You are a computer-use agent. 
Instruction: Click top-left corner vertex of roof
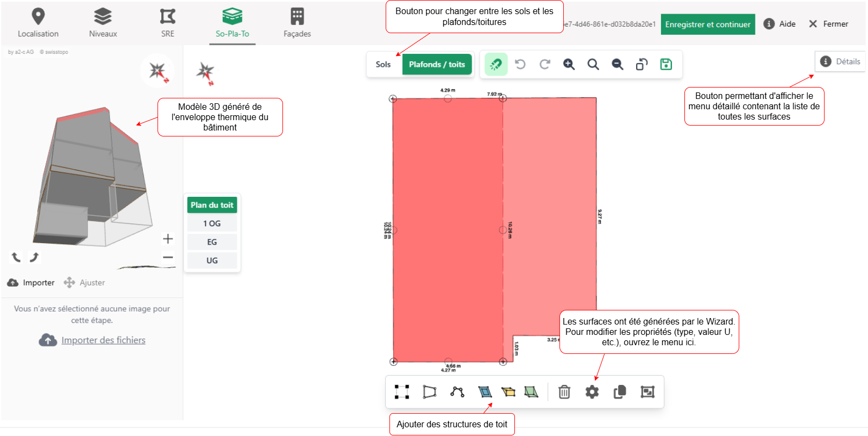click(393, 98)
